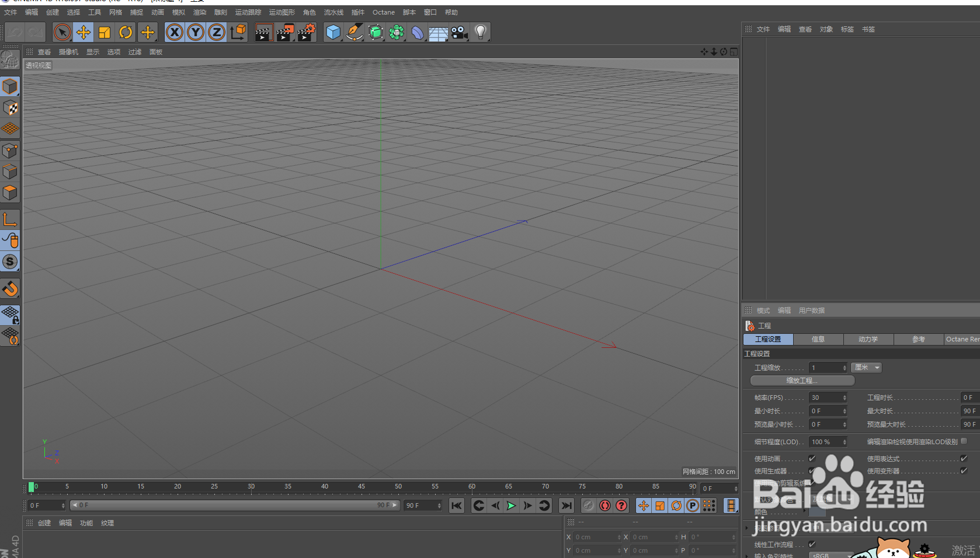Toggle the 使用表达式 checkbox
The height and width of the screenshot is (558, 980).
(964, 458)
